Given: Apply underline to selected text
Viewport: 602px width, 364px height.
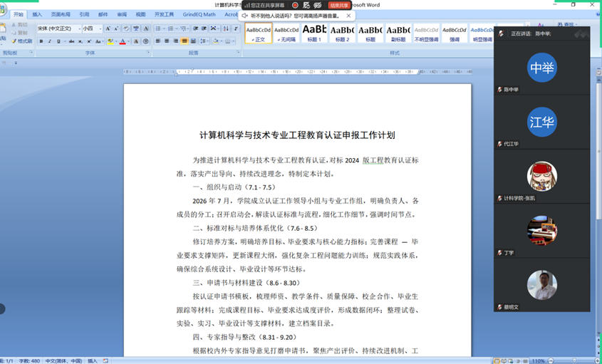Looking at the screenshot, I should [58, 41].
